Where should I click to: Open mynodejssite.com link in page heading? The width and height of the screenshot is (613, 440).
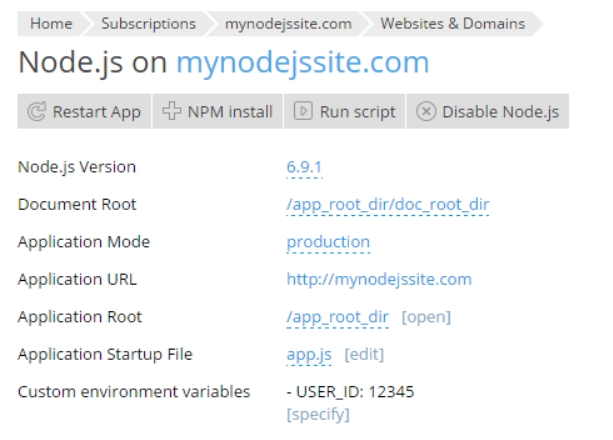point(302,62)
